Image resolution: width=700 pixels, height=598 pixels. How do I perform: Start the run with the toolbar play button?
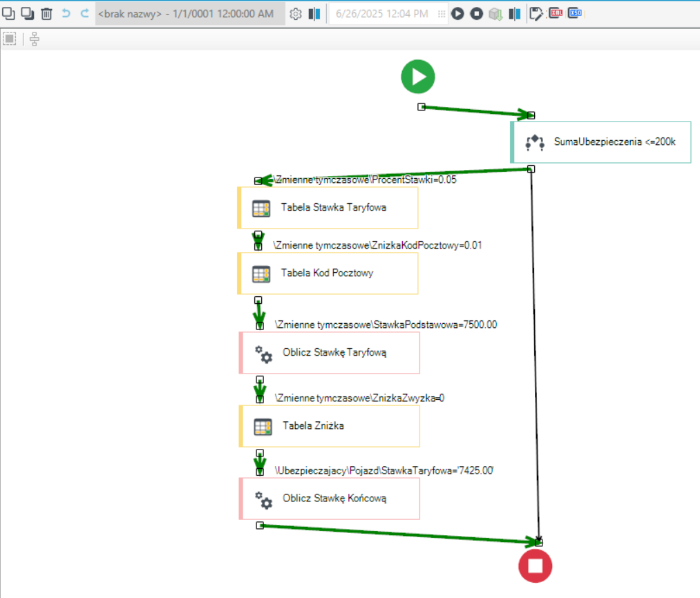tap(457, 14)
